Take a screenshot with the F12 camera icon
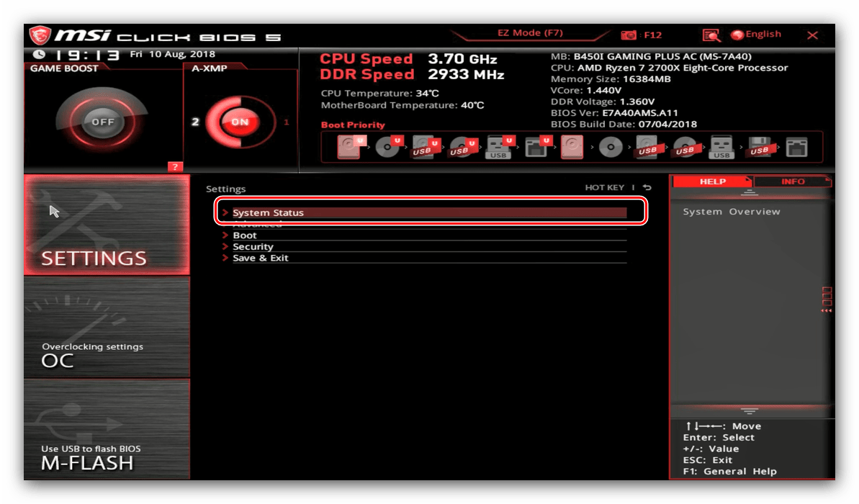The height and width of the screenshot is (504, 859). 629,35
